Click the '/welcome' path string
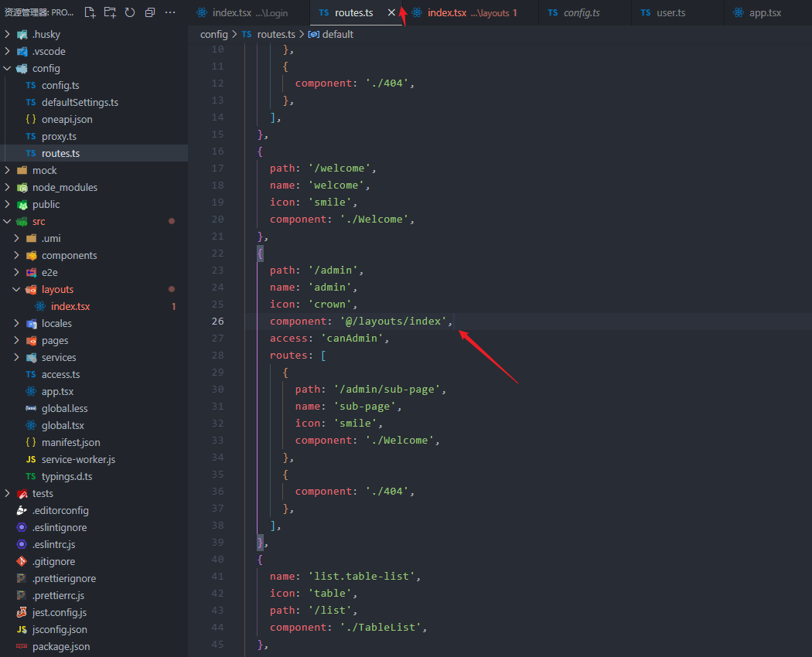812x657 pixels. 339,169
